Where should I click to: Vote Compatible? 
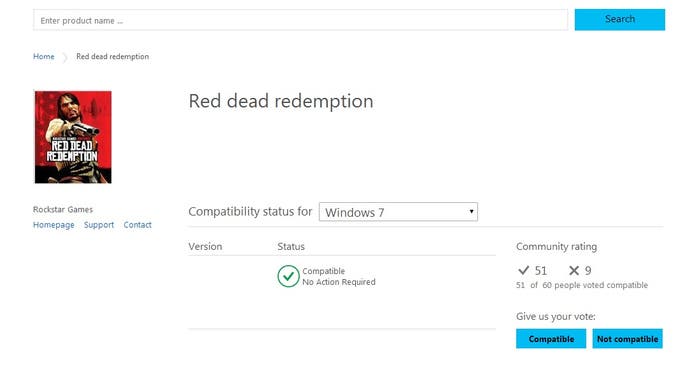pos(551,339)
